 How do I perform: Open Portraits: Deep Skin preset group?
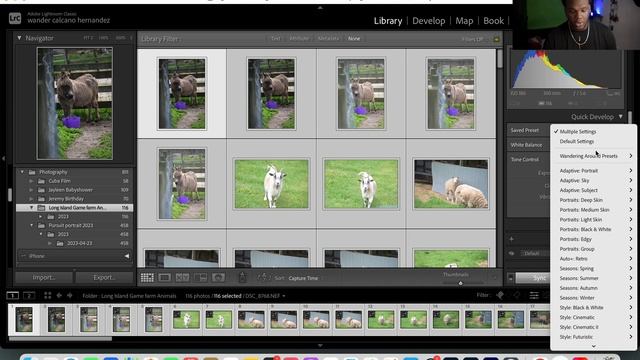pos(593,200)
